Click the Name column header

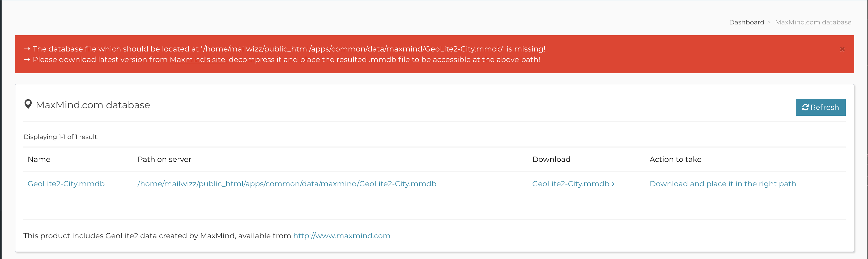[39, 159]
